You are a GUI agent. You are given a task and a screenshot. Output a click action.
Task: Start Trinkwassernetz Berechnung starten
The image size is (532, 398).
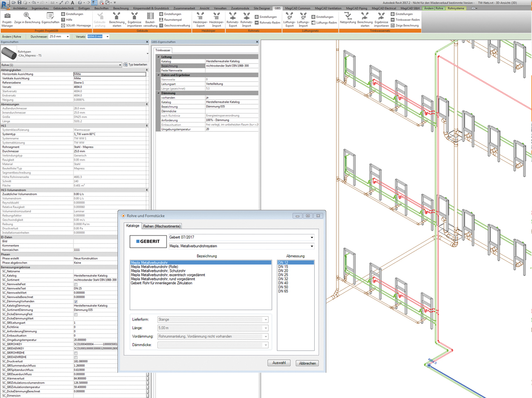(x=365, y=20)
